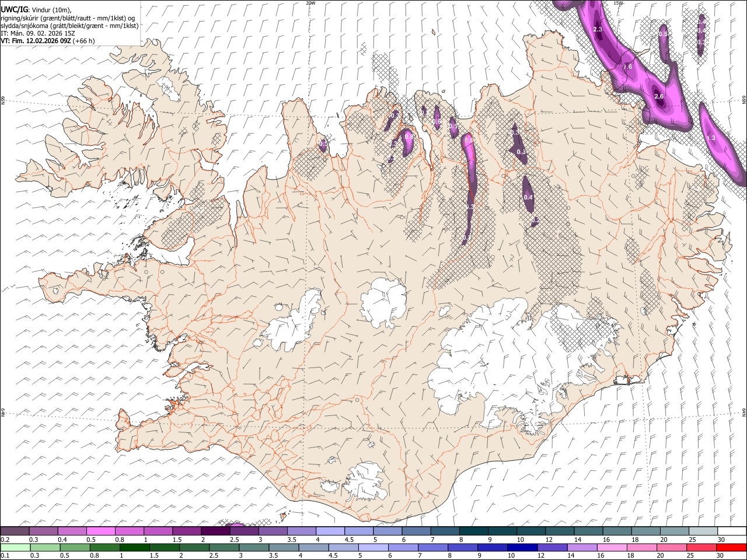Select the rain scale swatch between 3.5 and 4
This screenshot has width=747, height=560.
[283, 547]
